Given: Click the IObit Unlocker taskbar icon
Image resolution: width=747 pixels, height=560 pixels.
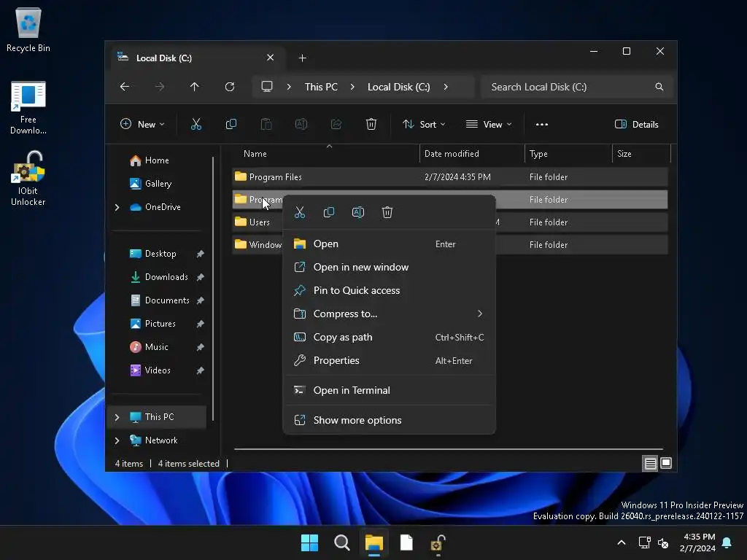Looking at the screenshot, I should (438, 542).
